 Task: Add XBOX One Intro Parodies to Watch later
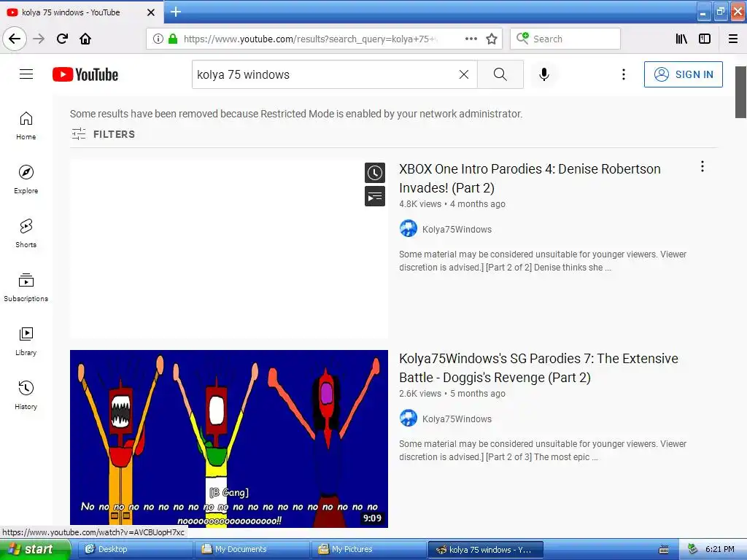(x=375, y=172)
